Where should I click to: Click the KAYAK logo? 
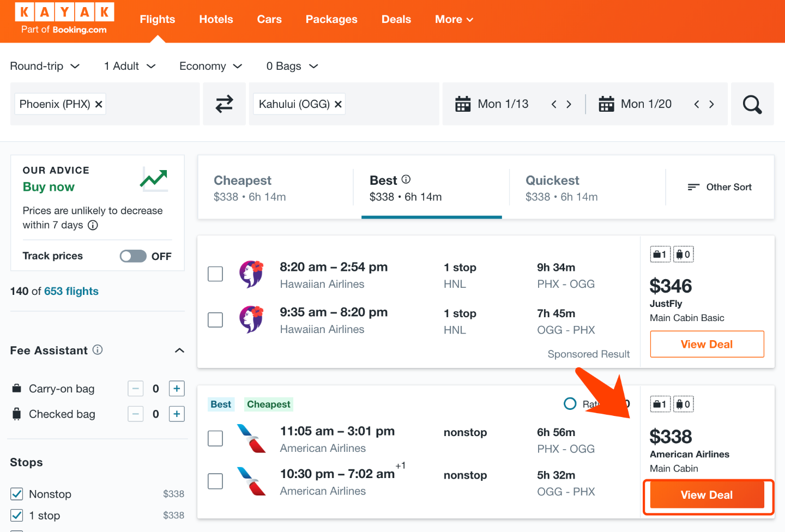[x=64, y=19]
